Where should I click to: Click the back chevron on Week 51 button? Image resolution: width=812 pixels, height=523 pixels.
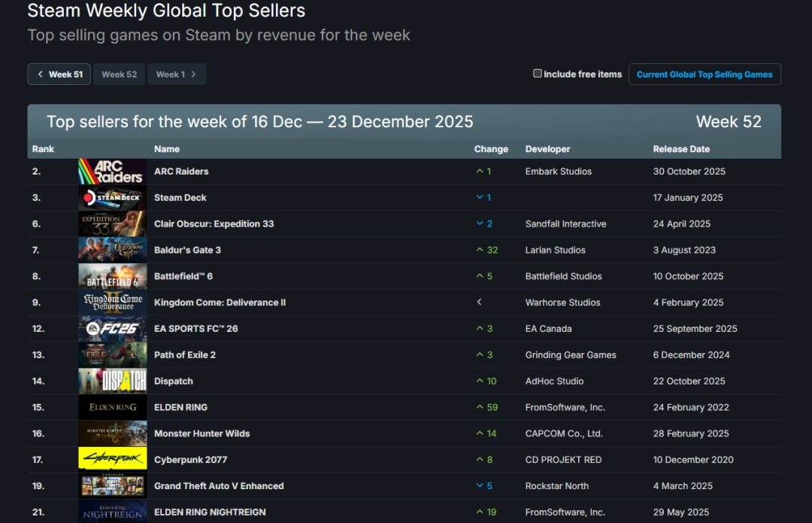tap(41, 74)
